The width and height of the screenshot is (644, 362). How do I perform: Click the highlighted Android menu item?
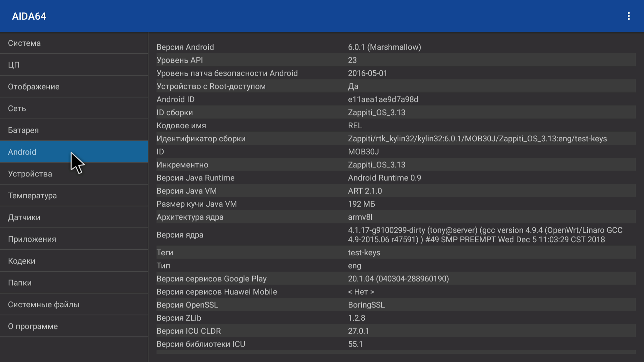pos(74,152)
